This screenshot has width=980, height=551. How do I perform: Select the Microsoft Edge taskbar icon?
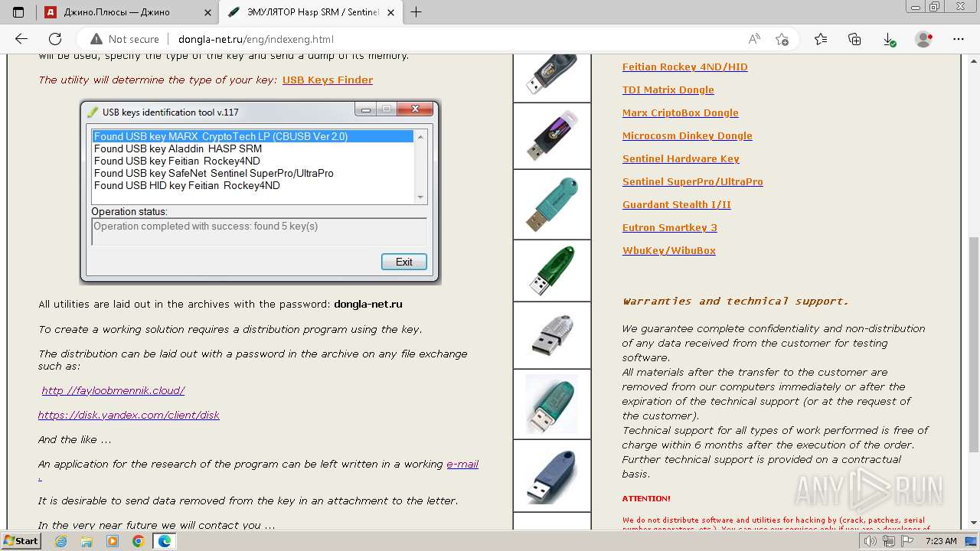pos(164,541)
